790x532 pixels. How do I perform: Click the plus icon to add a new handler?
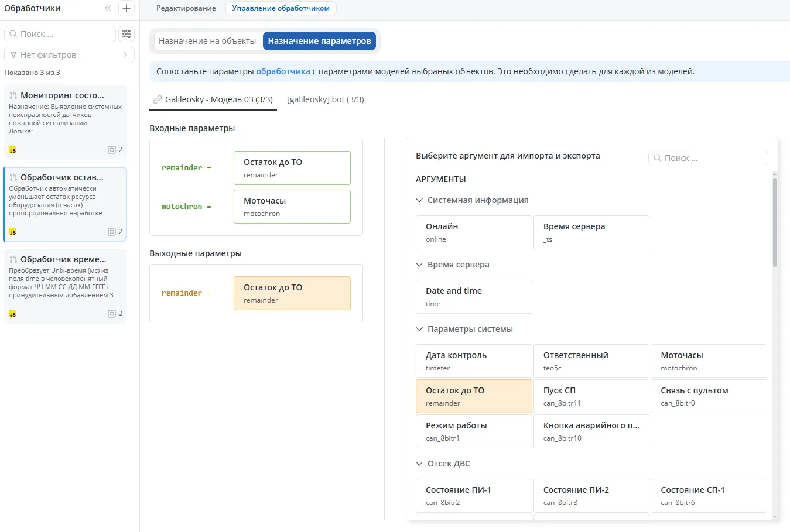126,8
